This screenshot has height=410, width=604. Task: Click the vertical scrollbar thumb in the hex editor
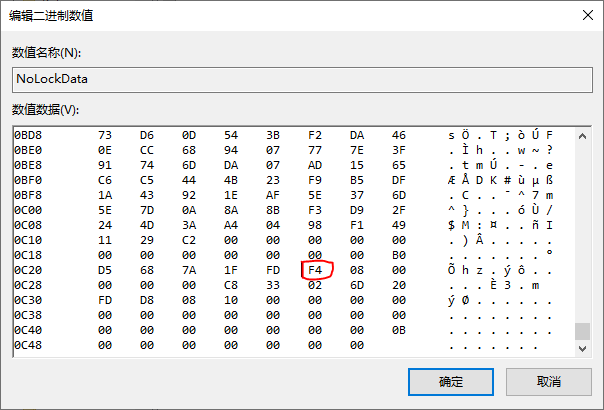click(x=582, y=332)
